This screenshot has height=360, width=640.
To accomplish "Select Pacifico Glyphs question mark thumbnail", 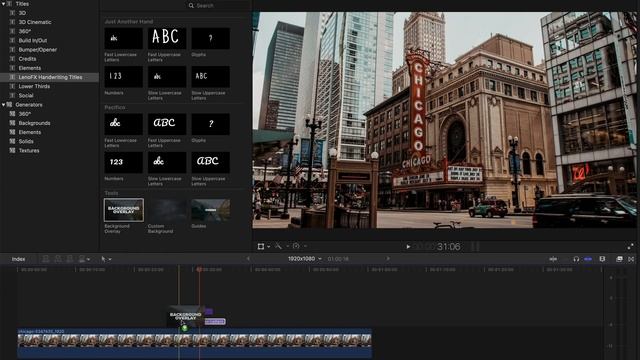I will 211,124.
